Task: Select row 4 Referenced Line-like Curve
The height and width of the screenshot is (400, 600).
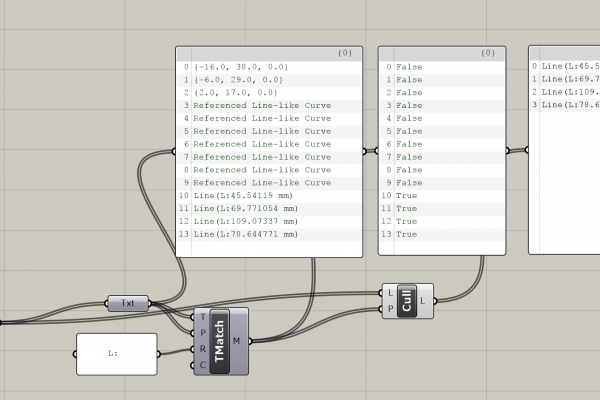Action: [269, 119]
